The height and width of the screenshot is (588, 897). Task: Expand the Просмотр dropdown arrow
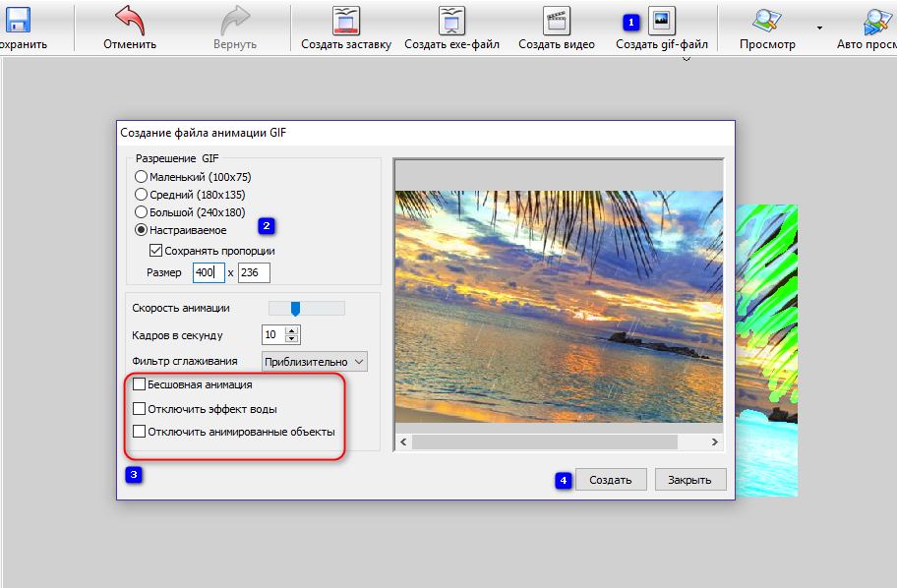click(819, 29)
